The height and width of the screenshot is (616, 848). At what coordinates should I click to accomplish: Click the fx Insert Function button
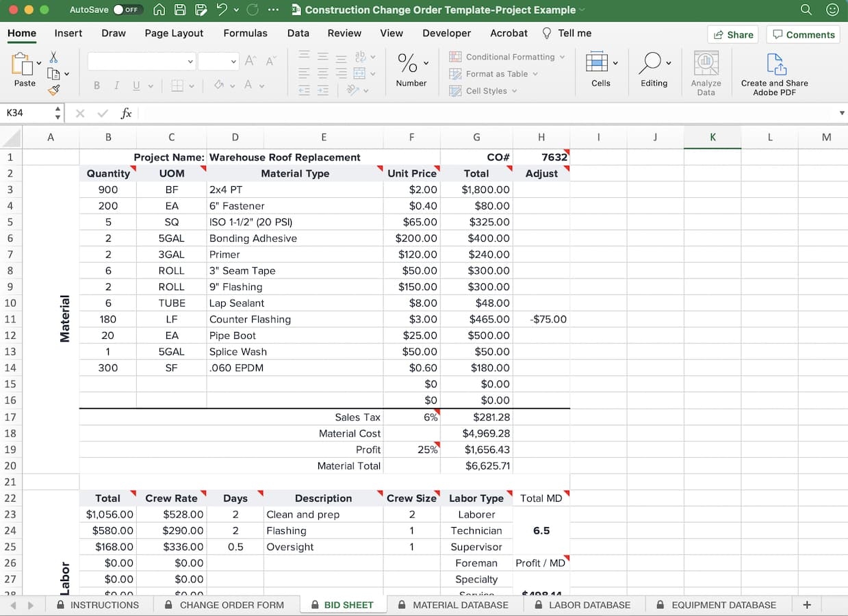tap(126, 114)
